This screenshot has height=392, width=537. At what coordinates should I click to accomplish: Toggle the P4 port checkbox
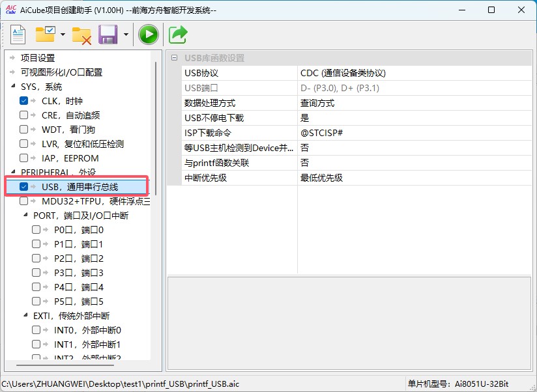click(36, 287)
